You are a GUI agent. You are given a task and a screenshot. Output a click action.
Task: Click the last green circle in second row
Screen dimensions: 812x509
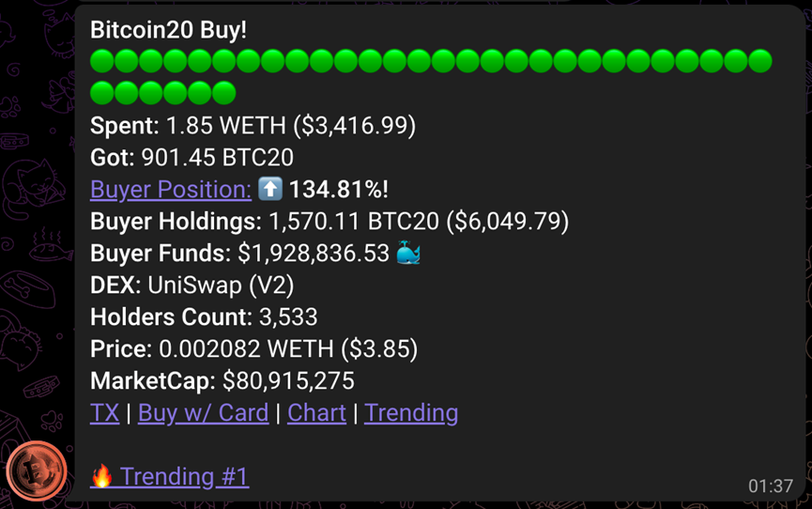pos(223,93)
